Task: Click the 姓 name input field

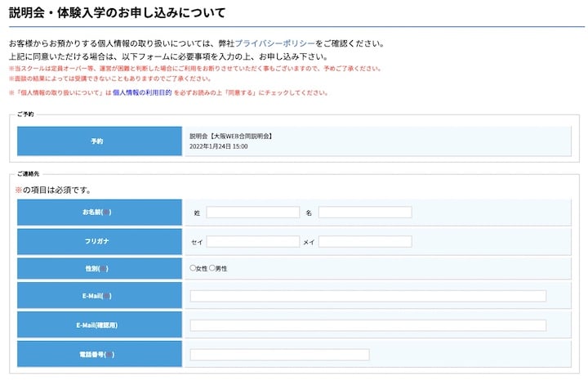Action: pos(252,213)
